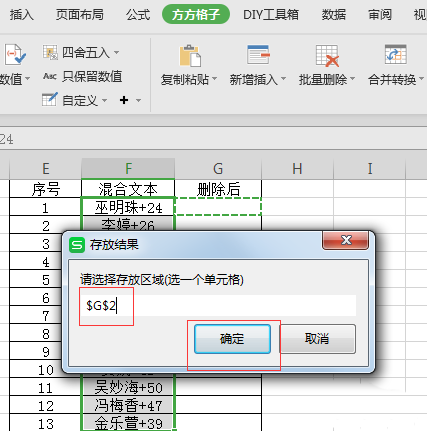
Task: Click the 混合文本 header cell
Action: (x=128, y=189)
